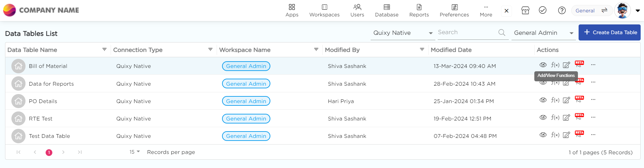Viewport: 644px width, 168px height.
Task: Click the search magnifier icon
Action: 502,32
